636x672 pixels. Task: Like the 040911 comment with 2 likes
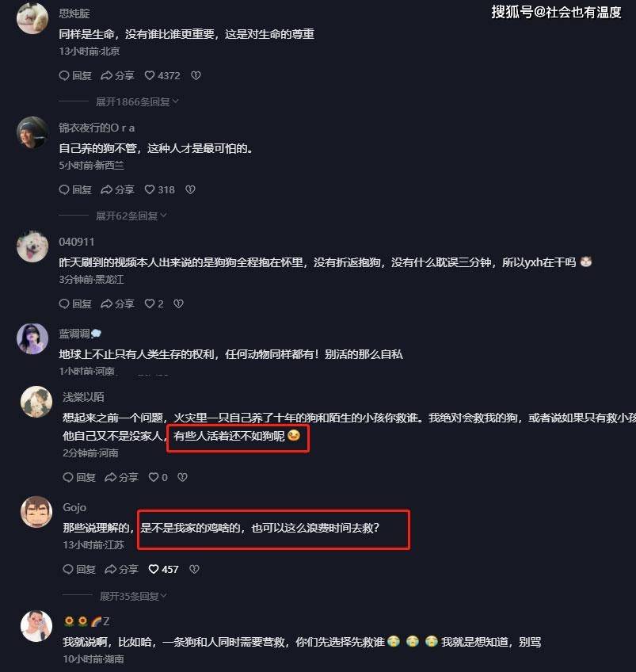(x=154, y=304)
